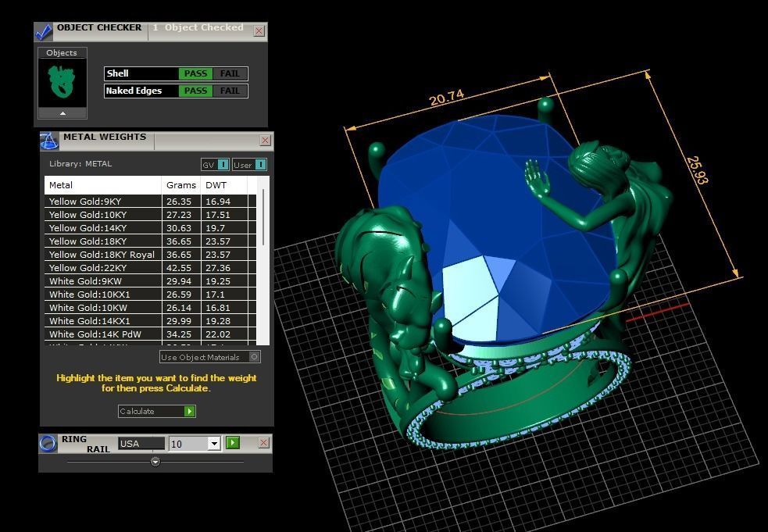This screenshot has width=768, height=532.
Task: Sort by the Grams column header
Action: pyautogui.click(x=181, y=185)
